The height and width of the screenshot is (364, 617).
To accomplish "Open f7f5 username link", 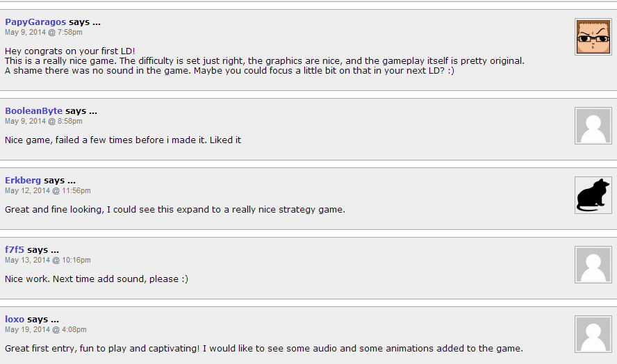I will point(14,250).
